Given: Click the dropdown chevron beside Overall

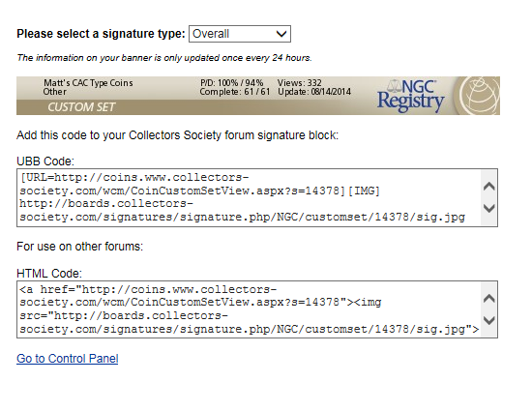Looking at the screenshot, I should [x=281, y=34].
